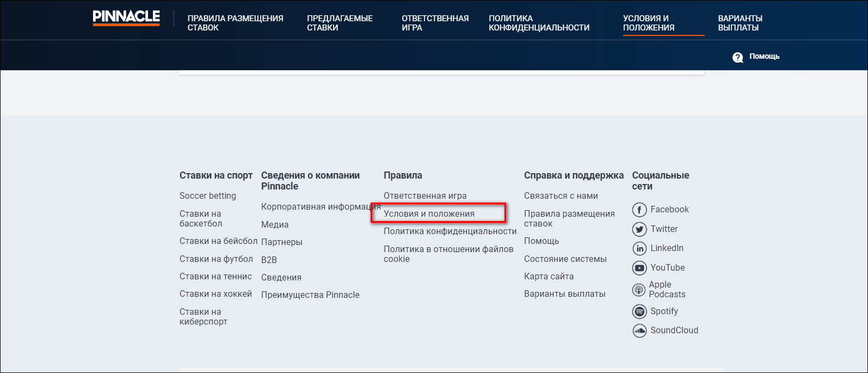Switch to ПРЕДЛАГАЕМЫЕ СТАВКИ tab
This screenshot has width=868, height=373.
click(x=340, y=23)
